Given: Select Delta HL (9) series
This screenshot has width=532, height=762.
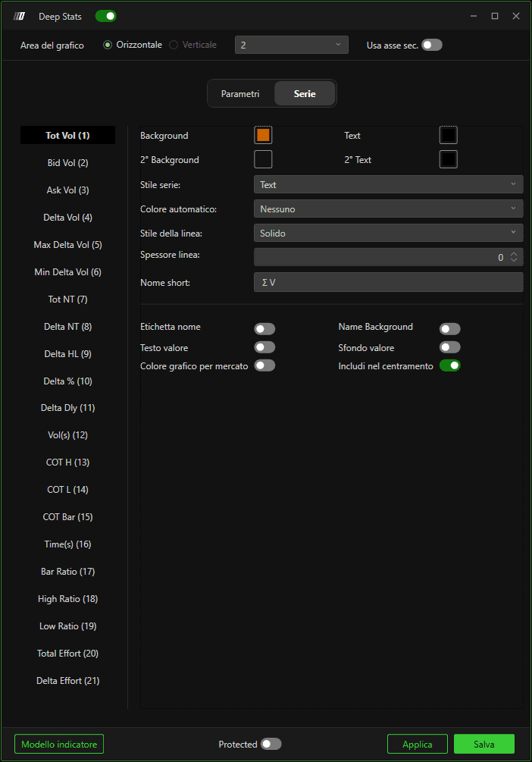Looking at the screenshot, I should click(67, 354).
